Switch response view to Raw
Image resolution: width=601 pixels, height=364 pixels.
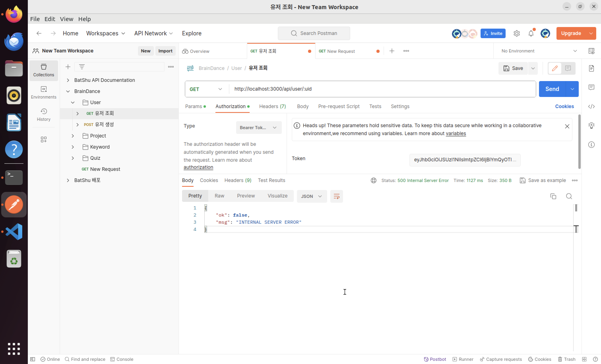point(219,196)
